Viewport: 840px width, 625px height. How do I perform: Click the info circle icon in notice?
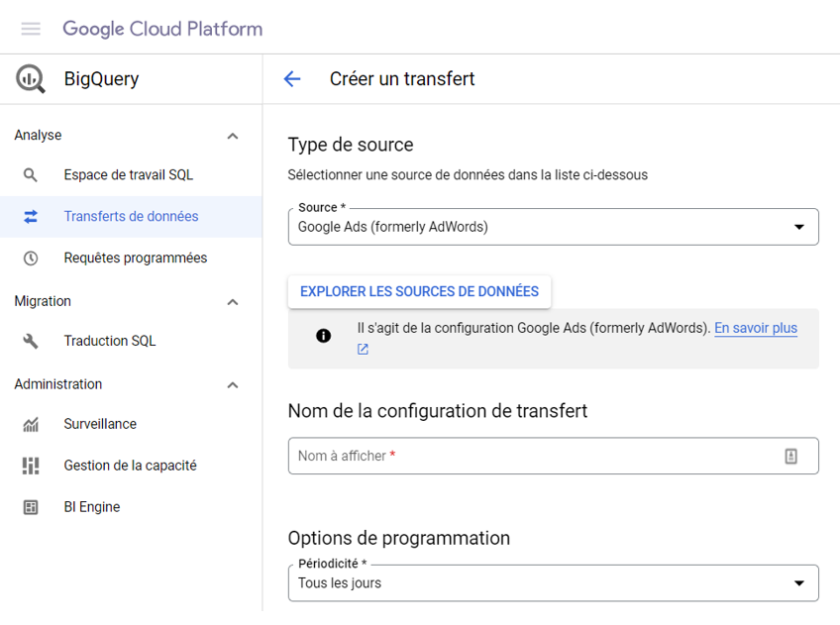coord(324,336)
